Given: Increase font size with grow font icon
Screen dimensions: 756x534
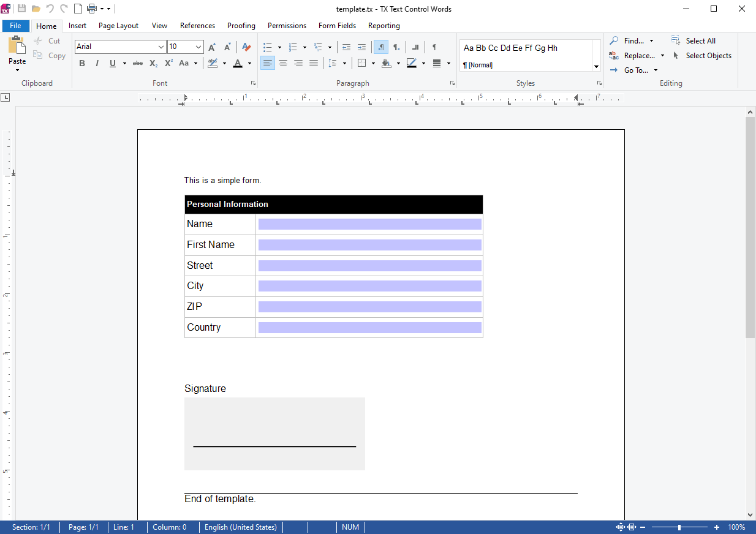Looking at the screenshot, I should (212, 47).
